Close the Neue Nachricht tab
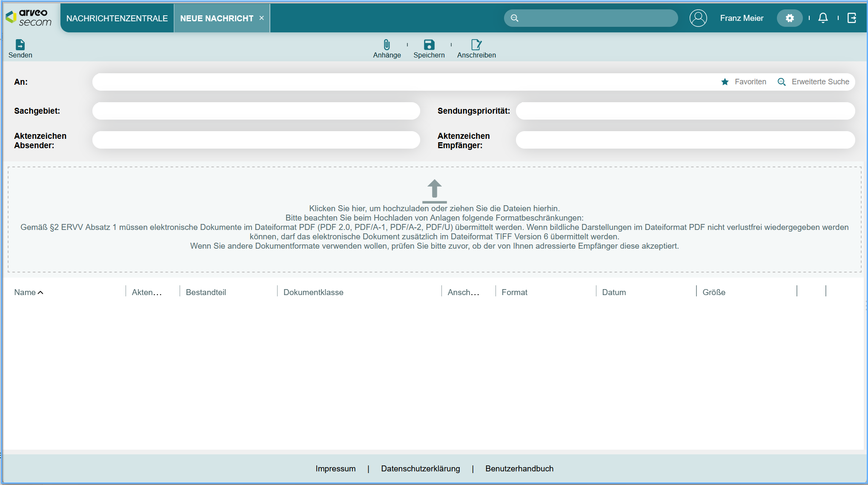 [262, 18]
